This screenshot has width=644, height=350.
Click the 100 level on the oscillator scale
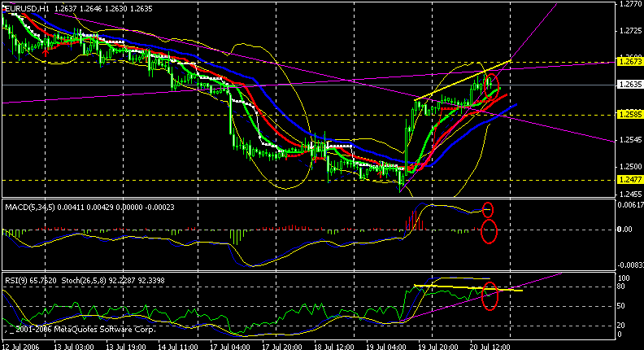point(624,279)
